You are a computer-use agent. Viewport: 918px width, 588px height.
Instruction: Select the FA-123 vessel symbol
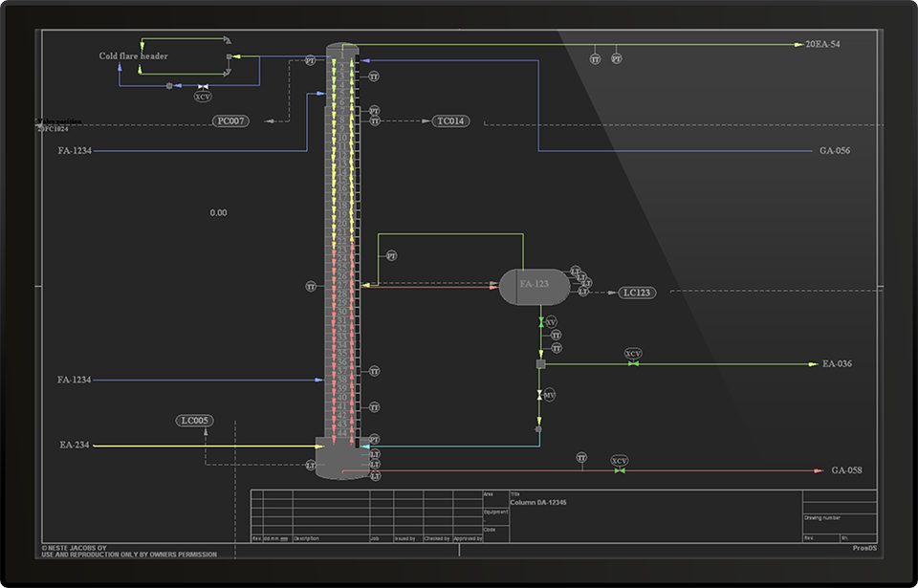point(535,285)
